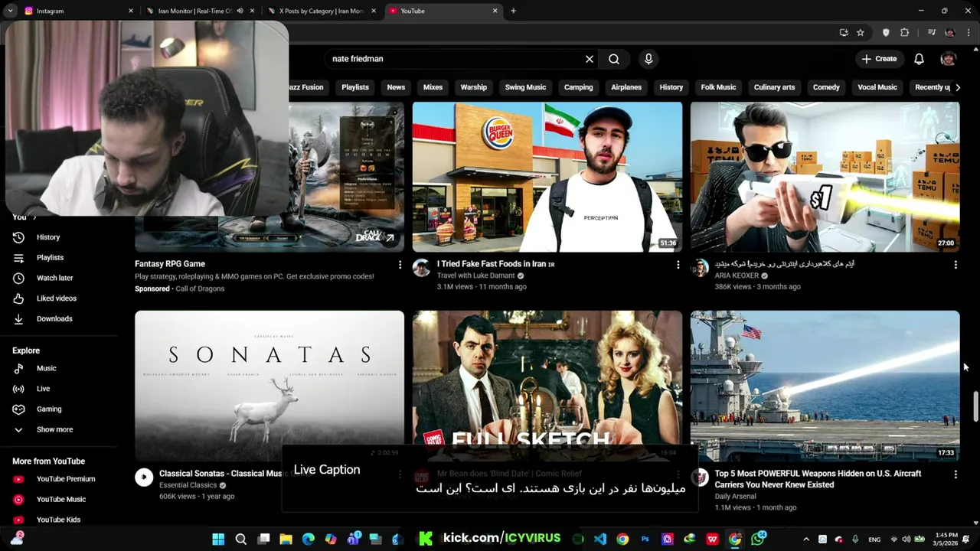Viewport: 980px width, 551px height.
Task: Open History in the sidebar
Action: tap(47, 237)
